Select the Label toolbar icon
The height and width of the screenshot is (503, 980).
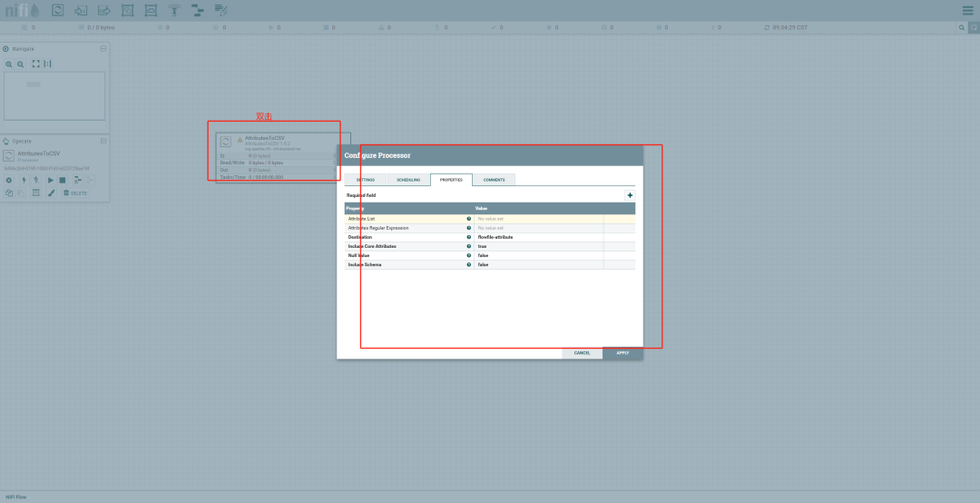(220, 10)
